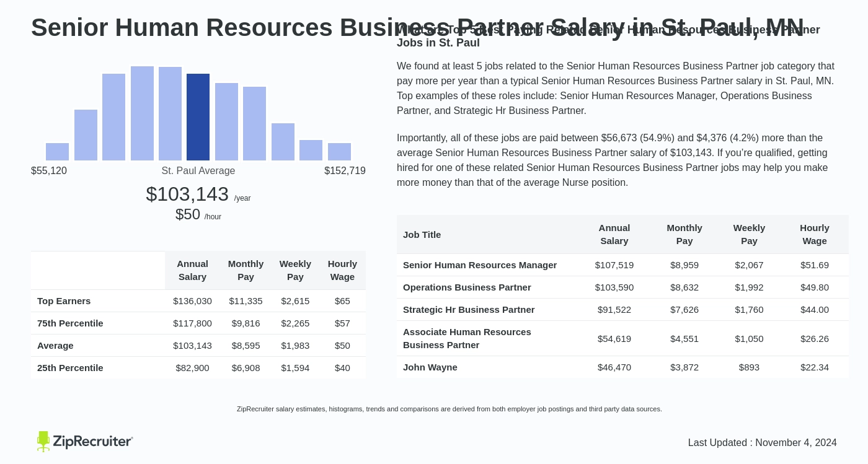Screen dimensions: 868x464
Task: Click Operations Business Partner salary $103,590
Action: point(614,287)
